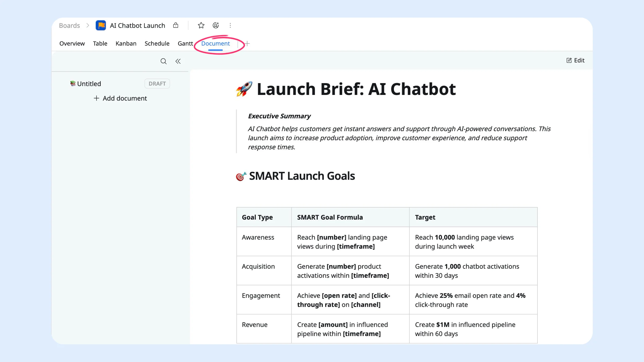Star the board as favorite

(201, 25)
